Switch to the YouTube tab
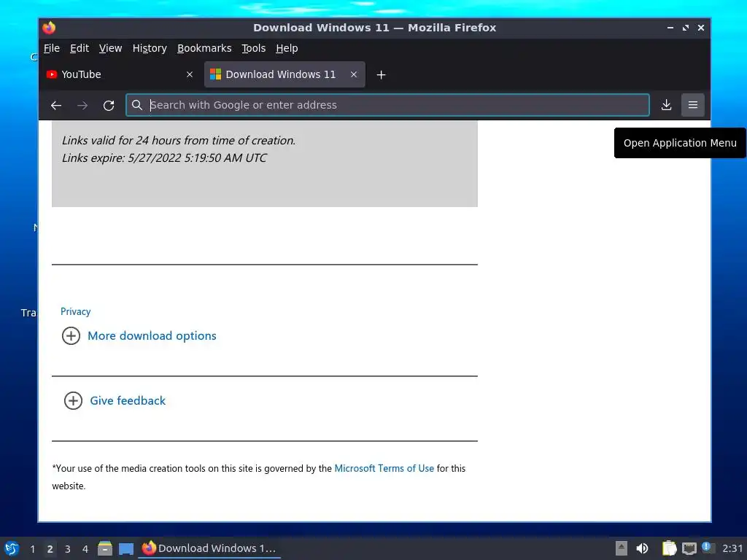This screenshot has height=560, width=747. (x=120, y=74)
